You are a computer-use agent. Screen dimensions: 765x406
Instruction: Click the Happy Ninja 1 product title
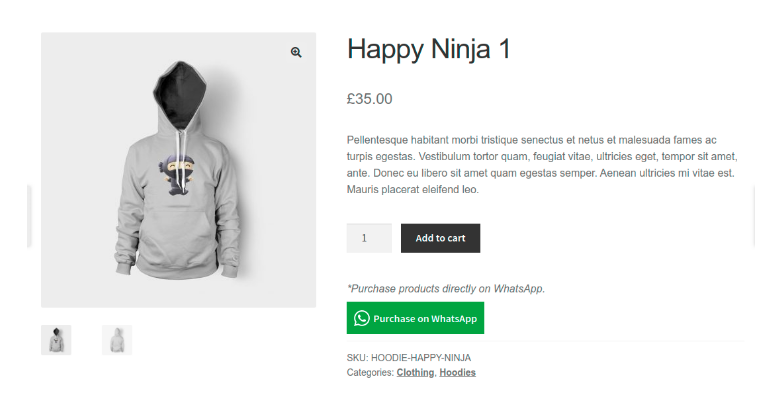coord(428,49)
